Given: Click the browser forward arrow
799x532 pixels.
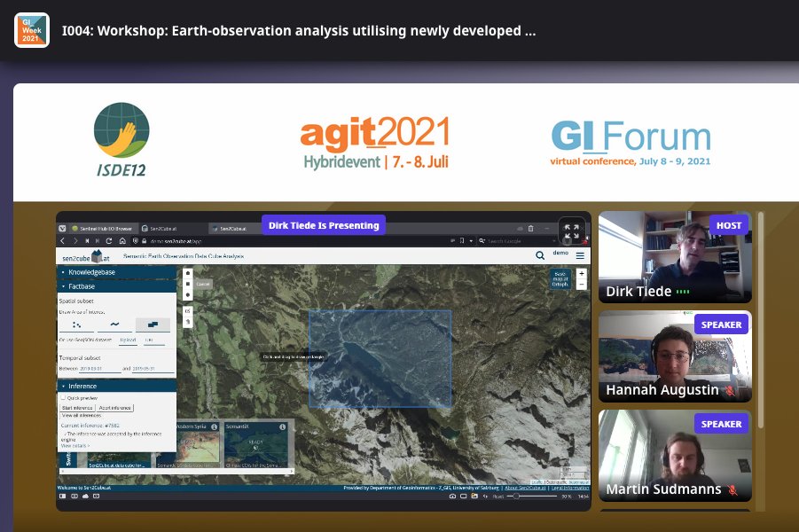Looking at the screenshot, I should click(74, 241).
